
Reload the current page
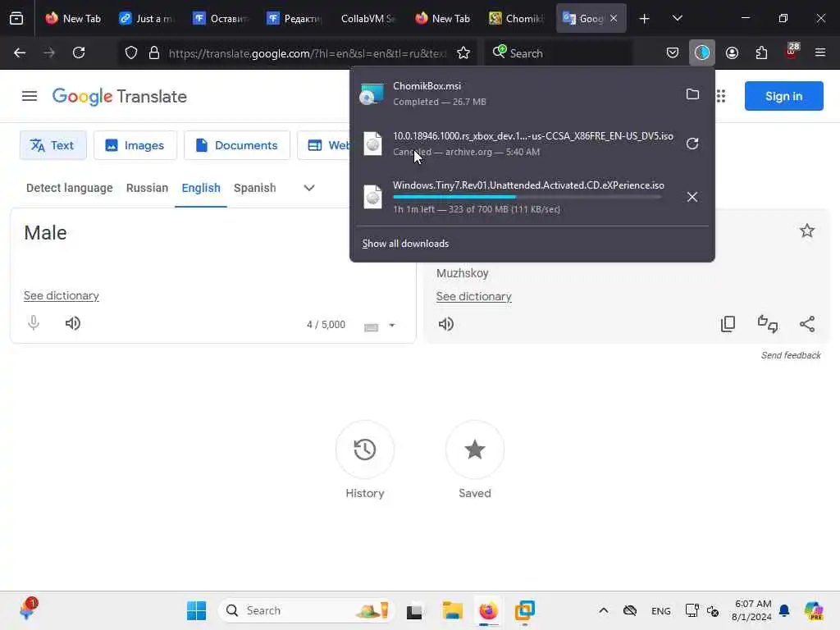coord(79,52)
